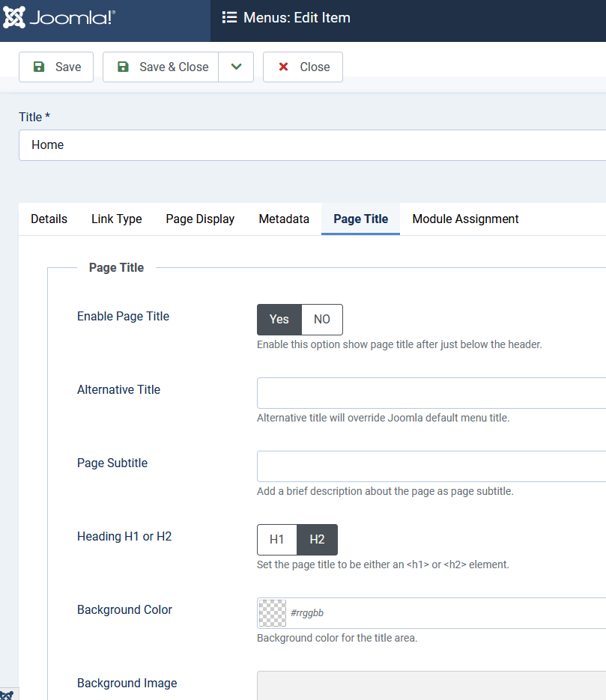Set Enable Page Title to NO
The width and height of the screenshot is (606, 700).
(322, 319)
